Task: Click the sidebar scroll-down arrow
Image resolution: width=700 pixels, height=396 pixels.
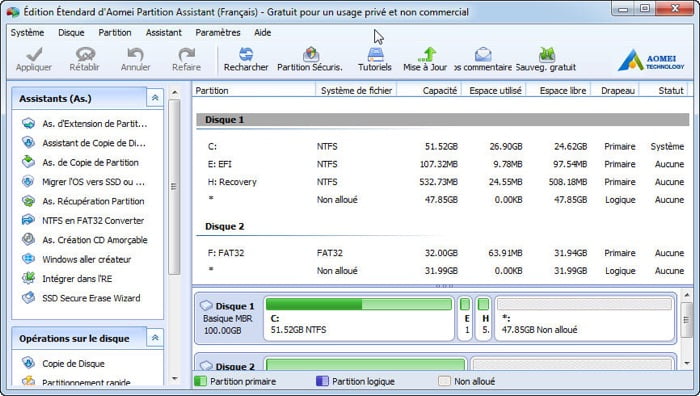Action: click(175, 379)
